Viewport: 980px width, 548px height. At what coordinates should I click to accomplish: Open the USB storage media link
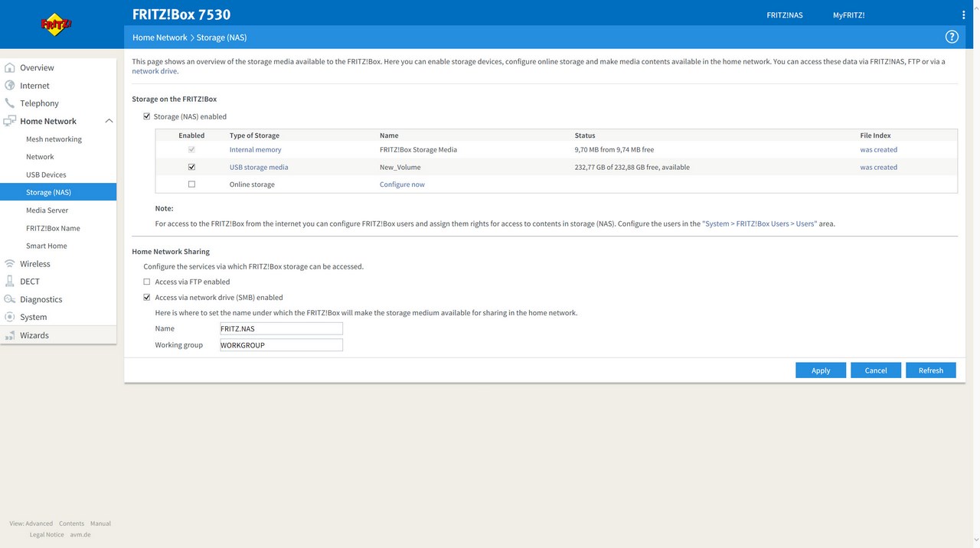259,167
